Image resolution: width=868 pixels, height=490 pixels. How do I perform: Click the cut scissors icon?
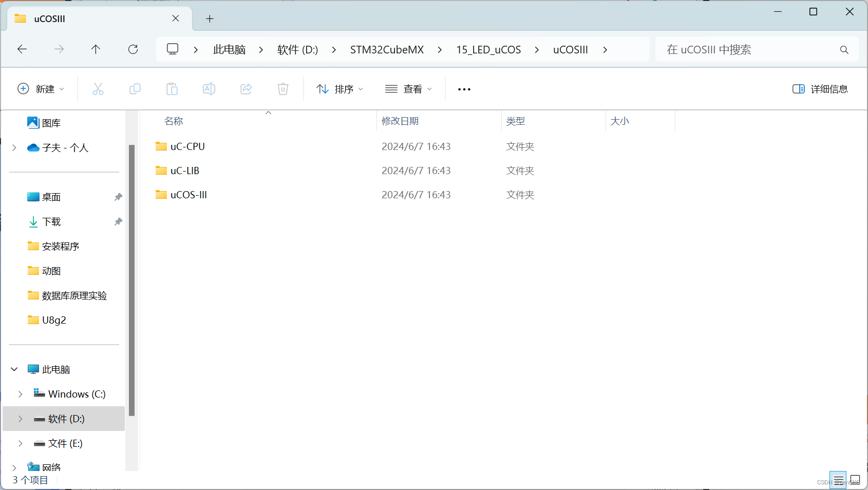pos(98,89)
